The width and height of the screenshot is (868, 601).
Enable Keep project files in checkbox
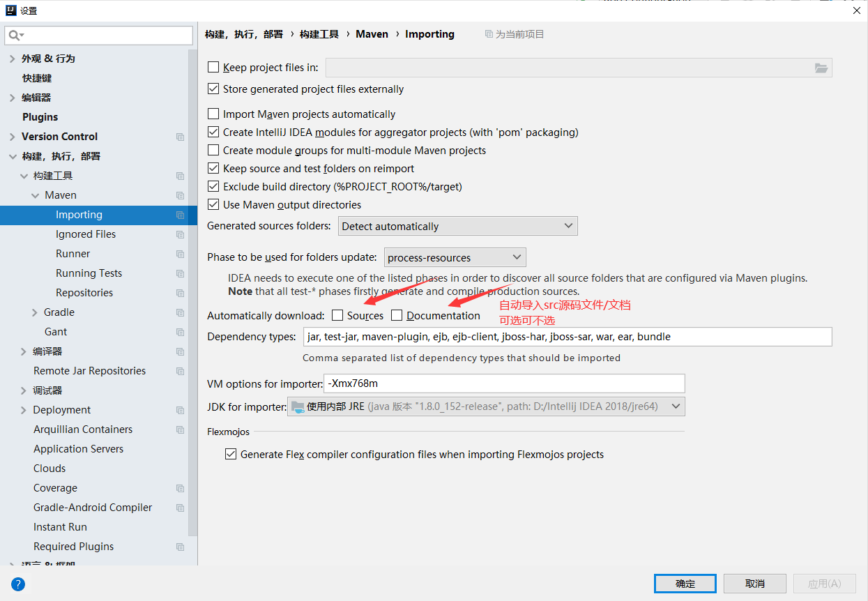coord(213,68)
